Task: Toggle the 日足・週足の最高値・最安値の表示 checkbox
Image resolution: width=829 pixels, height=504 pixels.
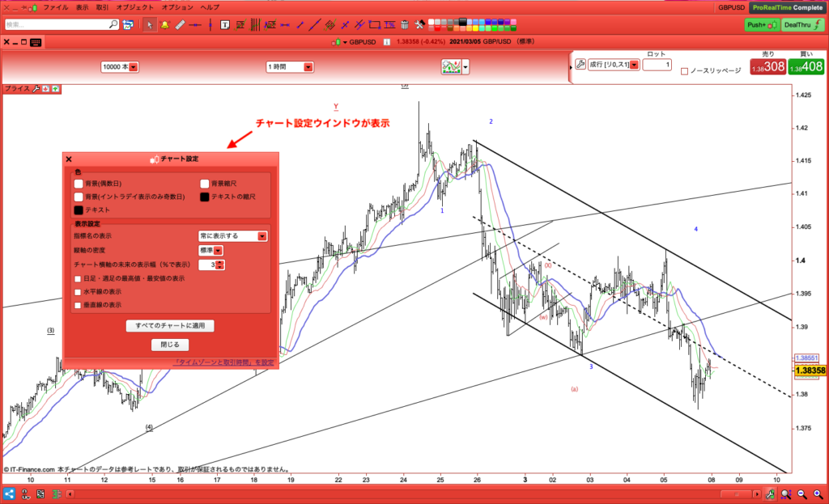Action: pyautogui.click(x=78, y=278)
